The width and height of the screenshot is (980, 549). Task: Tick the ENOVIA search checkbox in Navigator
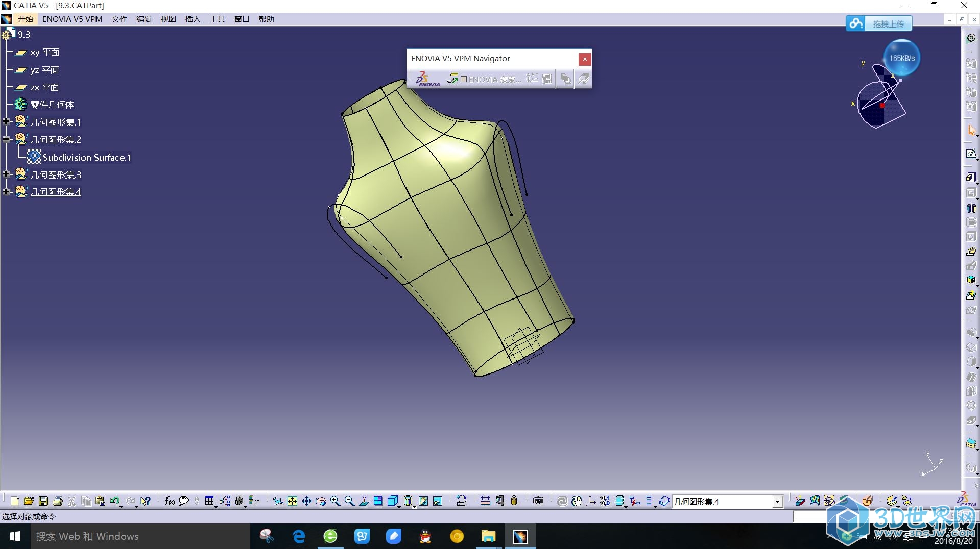(464, 79)
